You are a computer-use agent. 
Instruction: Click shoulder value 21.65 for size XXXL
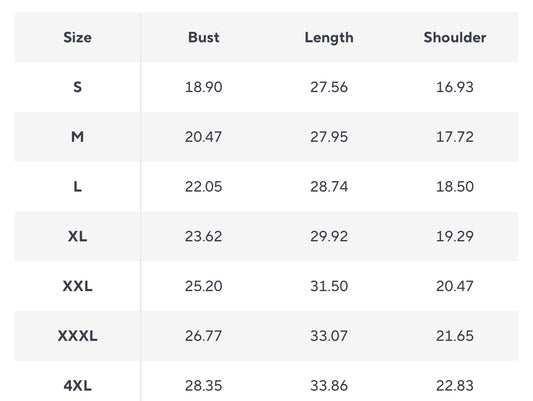coord(455,336)
